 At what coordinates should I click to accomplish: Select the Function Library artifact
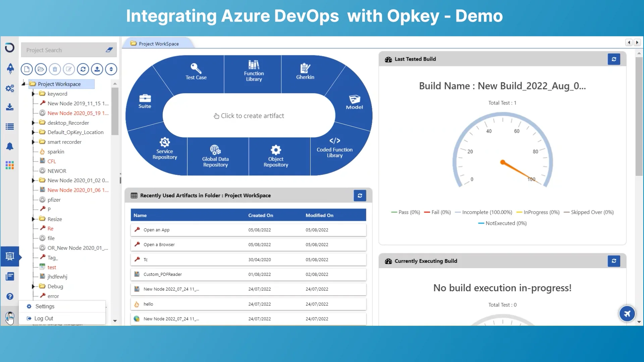(x=254, y=71)
